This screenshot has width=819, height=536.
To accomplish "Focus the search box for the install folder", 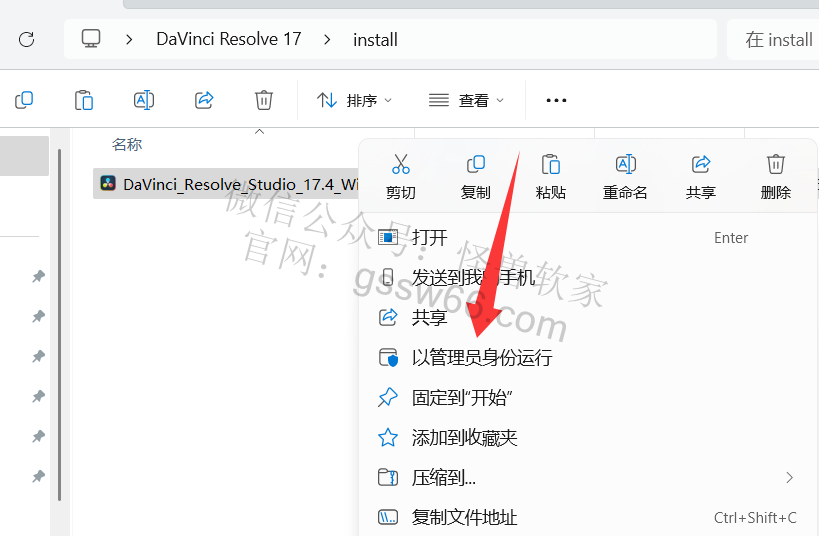I will (x=773, y=40).
